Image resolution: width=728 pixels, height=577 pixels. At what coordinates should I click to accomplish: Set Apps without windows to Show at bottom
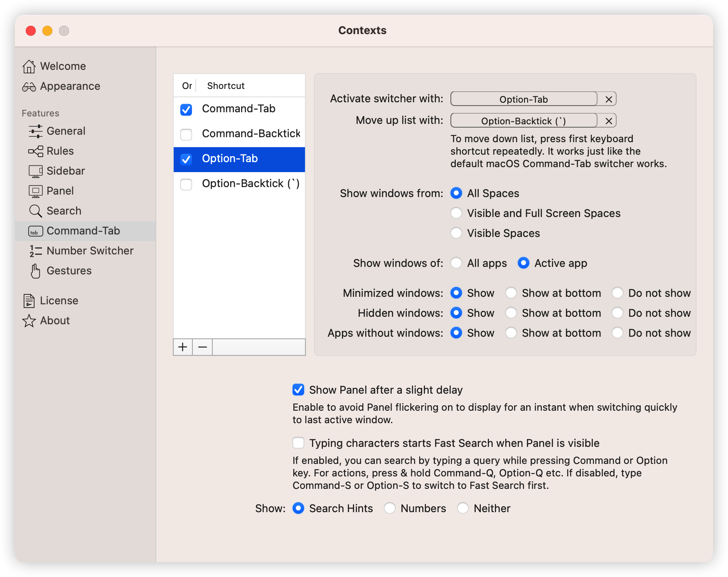pyautogui.click(x=511, y=333)
